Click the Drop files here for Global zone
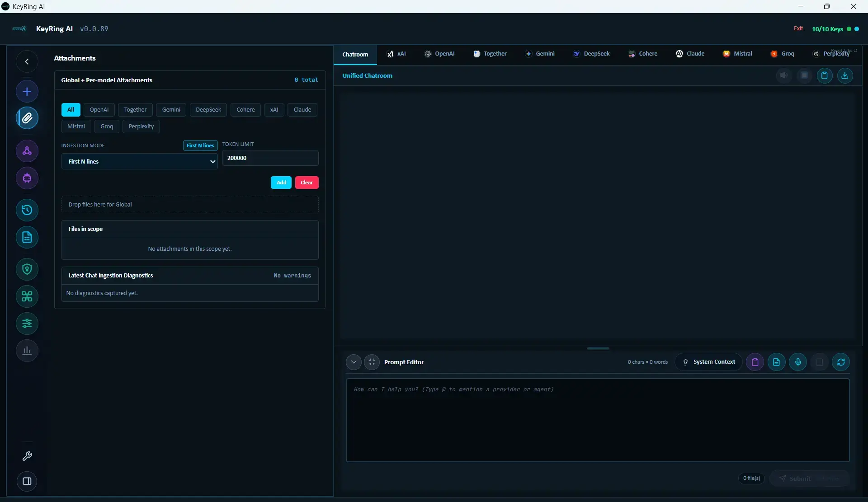The height and width of the screenshot is (502, 868). pos(190,205)
